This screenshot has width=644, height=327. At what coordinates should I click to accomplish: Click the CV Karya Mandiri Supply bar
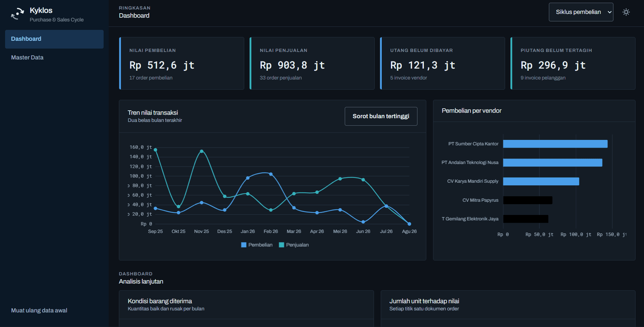[541, 181]
